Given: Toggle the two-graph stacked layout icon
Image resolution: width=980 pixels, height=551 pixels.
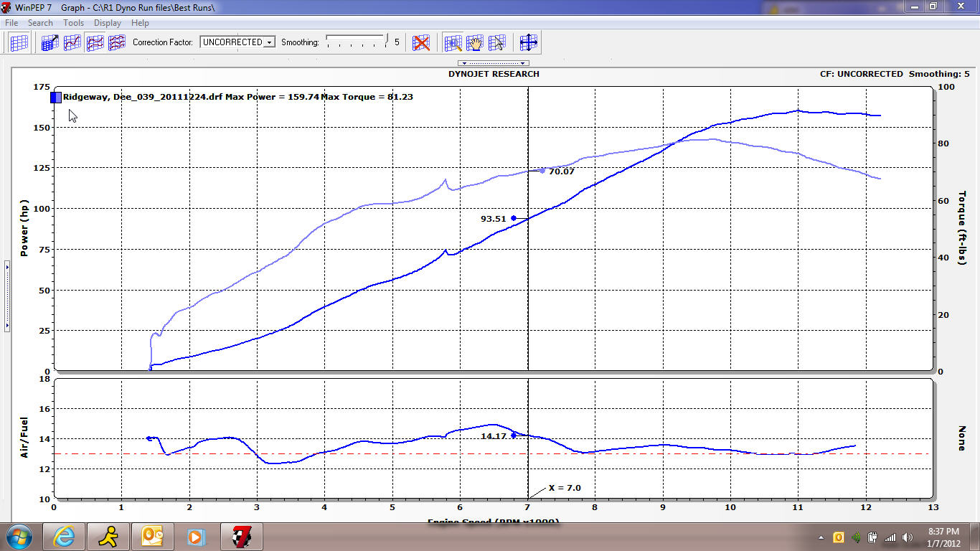Looking at the screenshot, I should point(95,42).
